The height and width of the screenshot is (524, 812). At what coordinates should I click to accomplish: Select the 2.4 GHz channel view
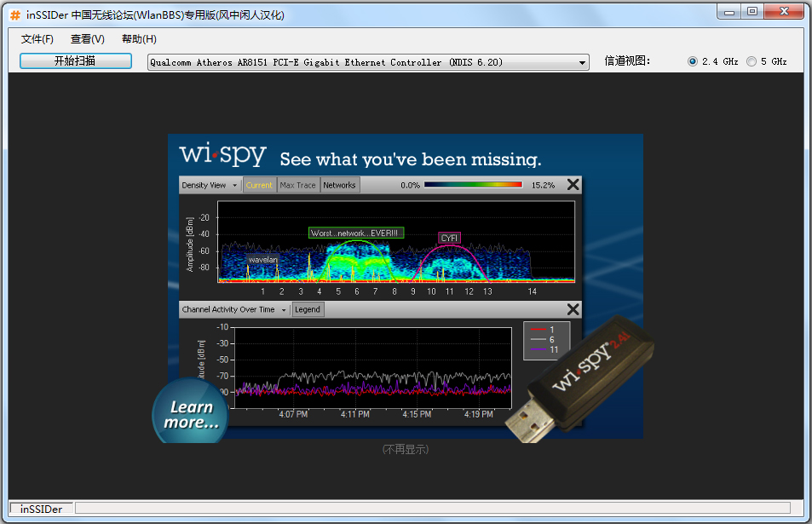[x=694, y=60]
